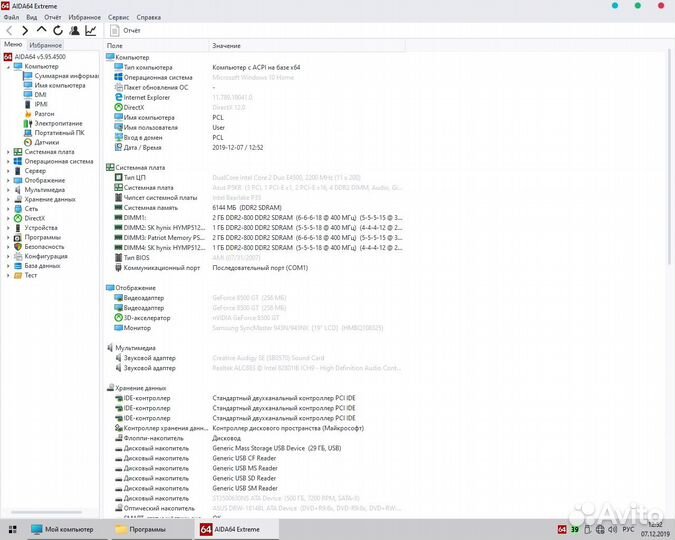Click the Значение column header
This screenshot has width=675, height=540.
click(307, 46)
